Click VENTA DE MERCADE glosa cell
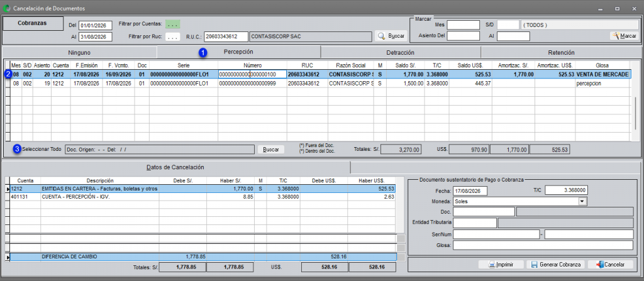The width and height of the screenshot is (644, 281). click(x=603, y=74)
